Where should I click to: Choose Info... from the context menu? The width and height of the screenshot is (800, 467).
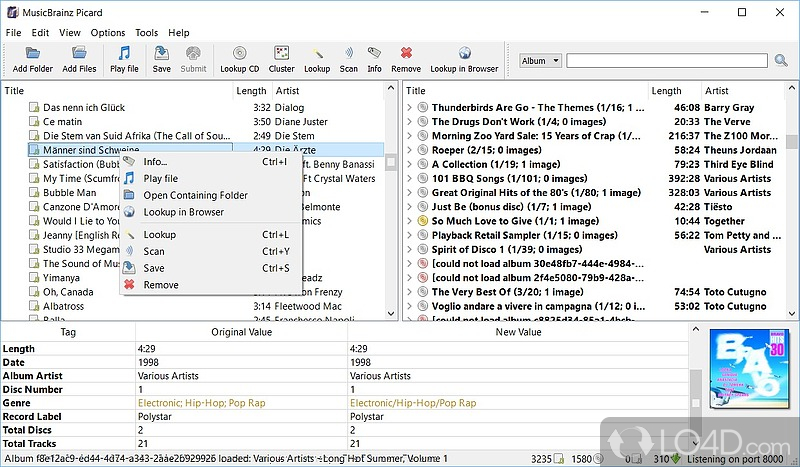(211, 162)
